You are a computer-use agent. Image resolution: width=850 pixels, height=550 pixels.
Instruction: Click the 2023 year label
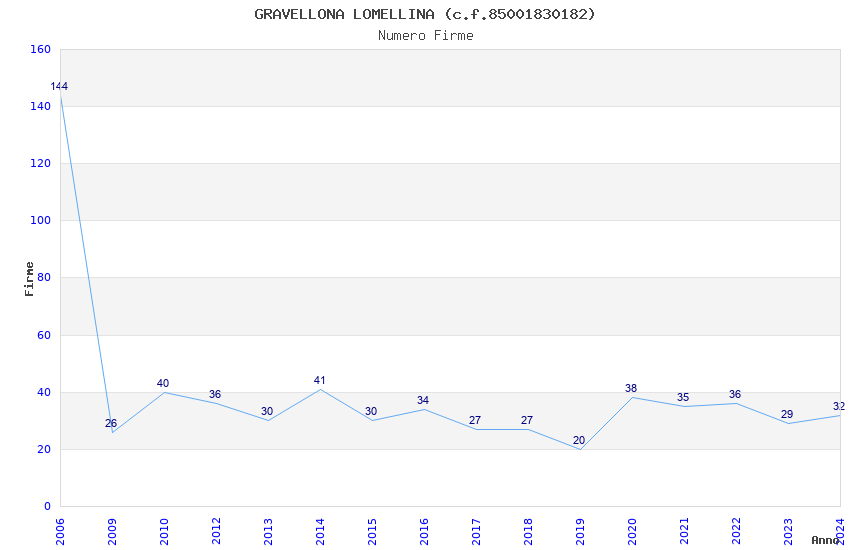click(x=789, y=532)
